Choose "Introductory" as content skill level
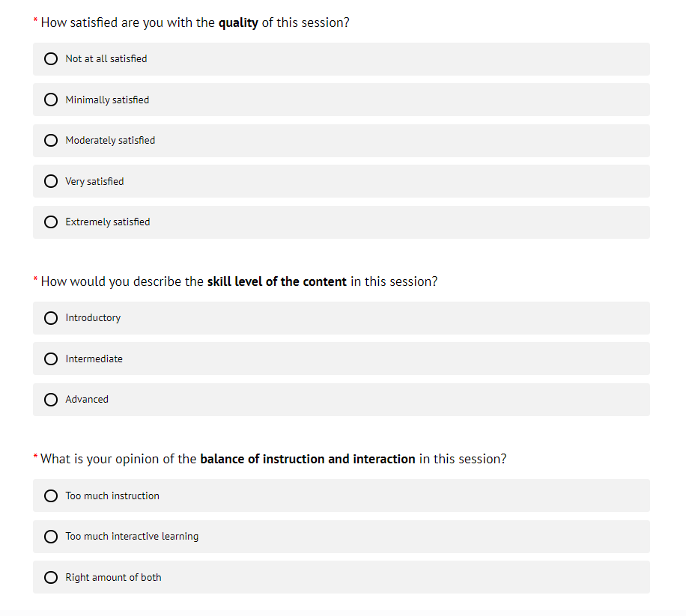This screenshot has height=616, width=686. pyautogui.click(x=51, y=318)
